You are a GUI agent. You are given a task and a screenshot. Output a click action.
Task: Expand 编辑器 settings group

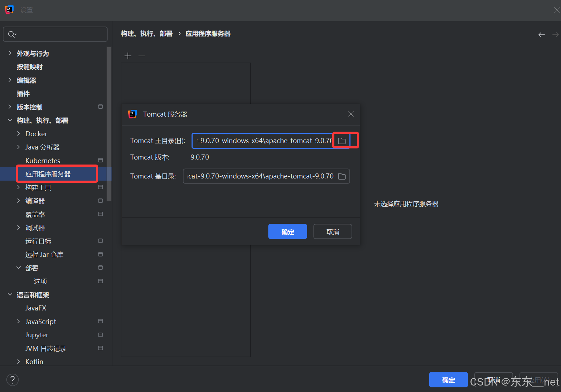10,80
